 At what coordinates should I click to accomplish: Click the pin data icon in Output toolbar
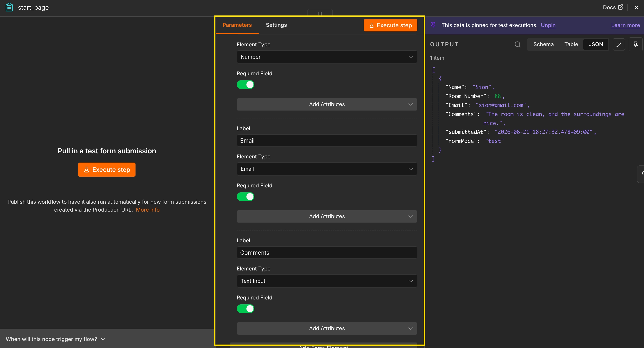635,44
